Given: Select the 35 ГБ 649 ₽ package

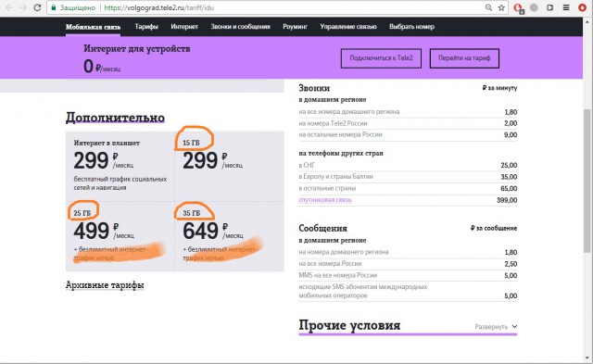Looking at the screenshot, I should point(229,236).
